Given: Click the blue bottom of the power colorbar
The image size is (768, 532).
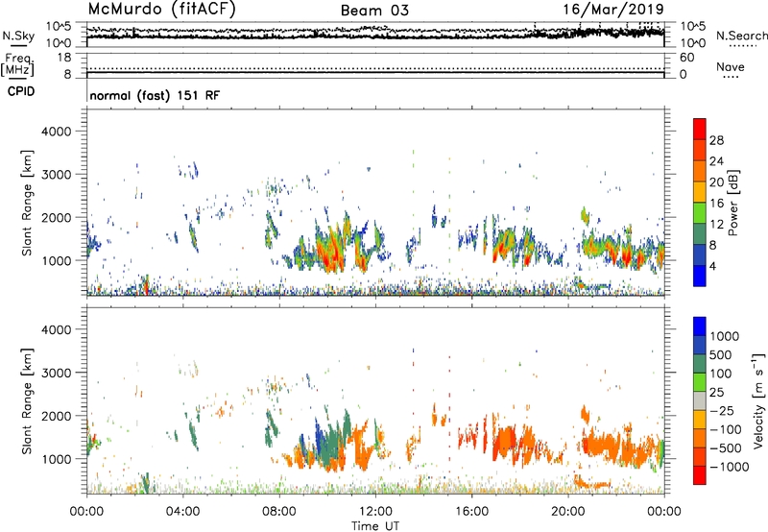Looking at the screenshot, I should tap(700, 276).
